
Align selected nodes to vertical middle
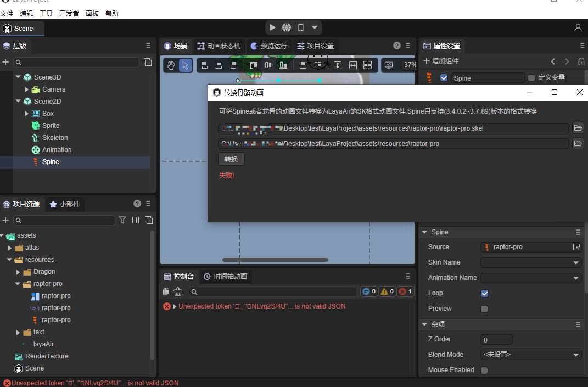point(268,65)
